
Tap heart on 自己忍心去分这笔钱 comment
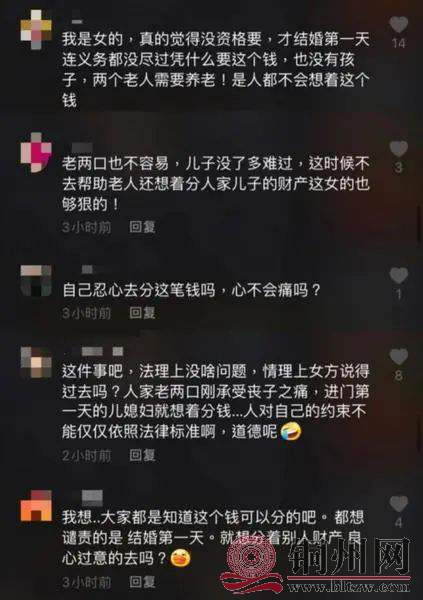point(399,275)
